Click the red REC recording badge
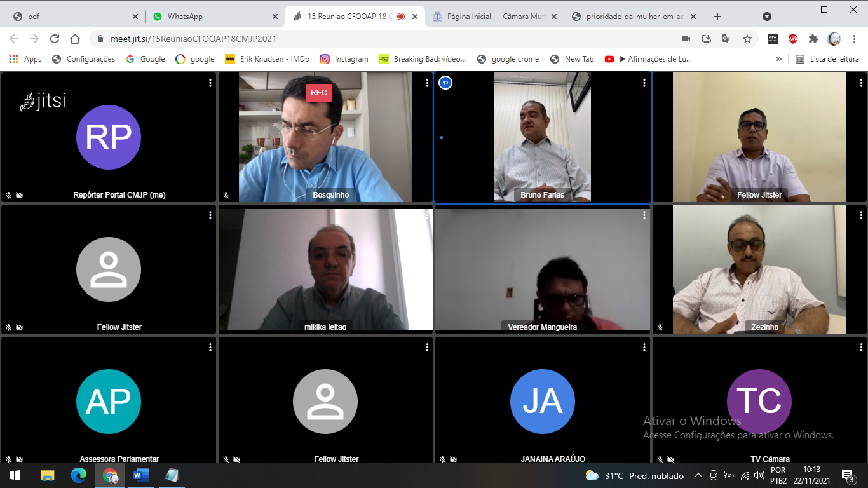 pos(319,93)
